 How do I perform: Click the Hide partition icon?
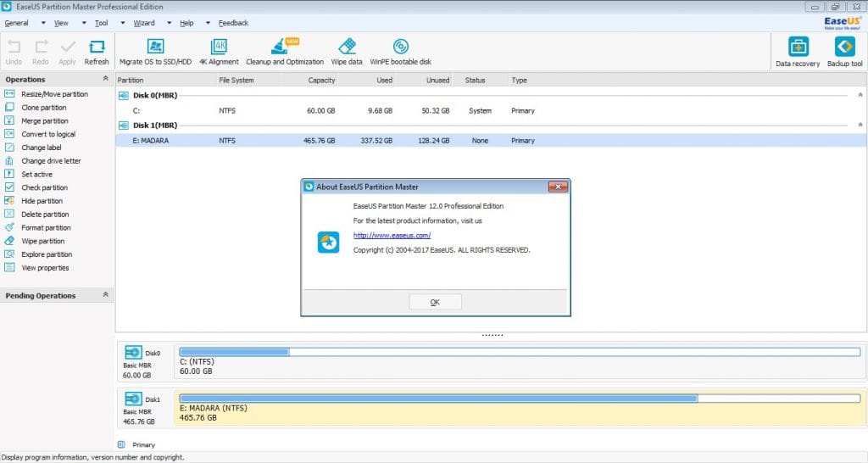(9, 200)
